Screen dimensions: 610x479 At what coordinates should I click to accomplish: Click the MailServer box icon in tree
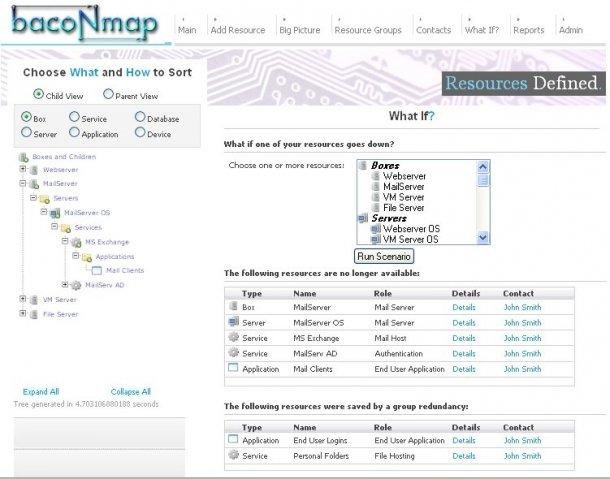tap(34, 184)
